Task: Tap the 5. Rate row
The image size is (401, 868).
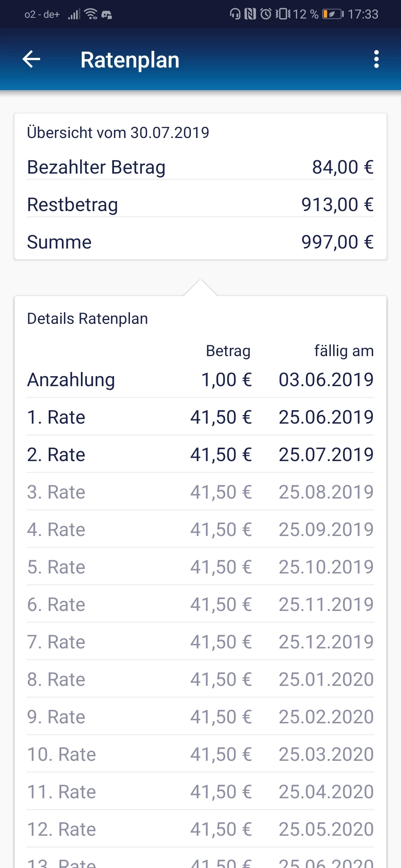Action: 200,567
